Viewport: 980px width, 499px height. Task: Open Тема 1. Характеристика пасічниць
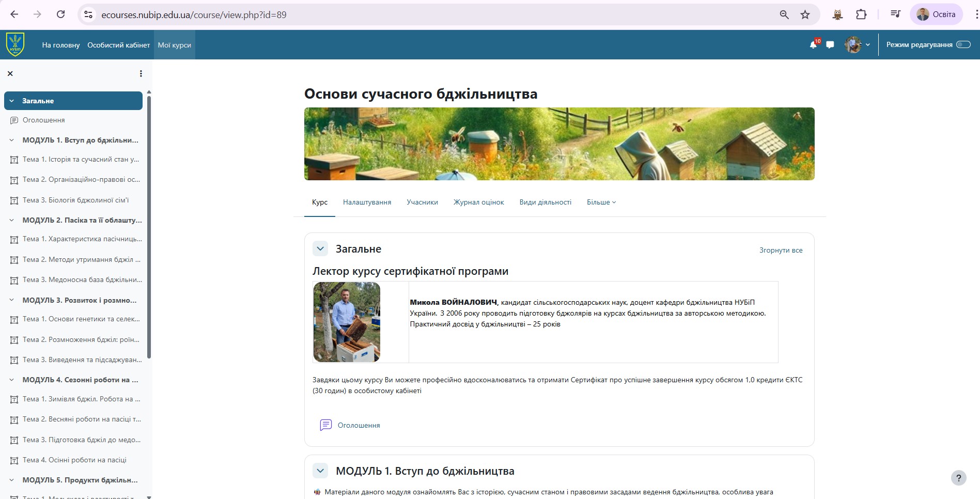tap(82, 239)
